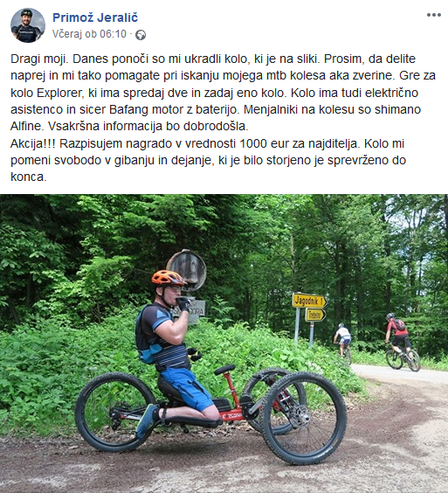Open the post options three-dot menu
The image size is (448, 493).
433,15
